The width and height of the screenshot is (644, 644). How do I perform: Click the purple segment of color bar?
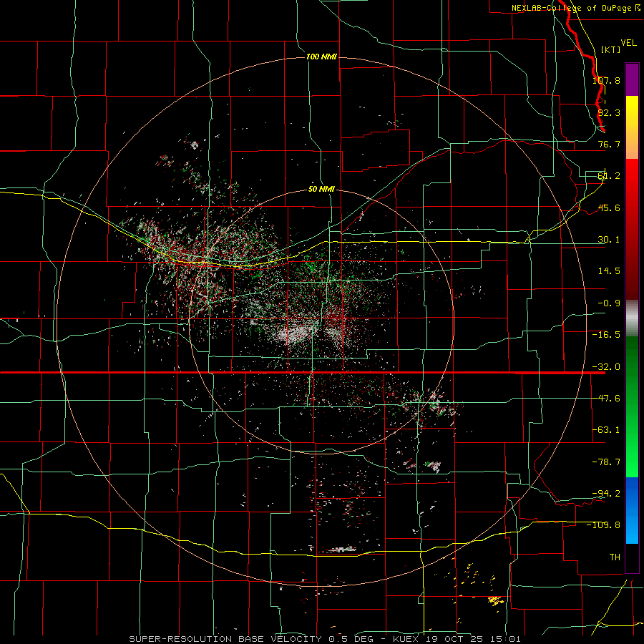pos(632,79)
